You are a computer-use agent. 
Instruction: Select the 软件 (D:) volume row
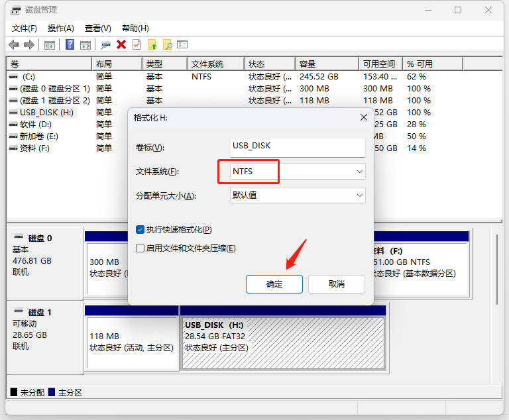(36, 125)
